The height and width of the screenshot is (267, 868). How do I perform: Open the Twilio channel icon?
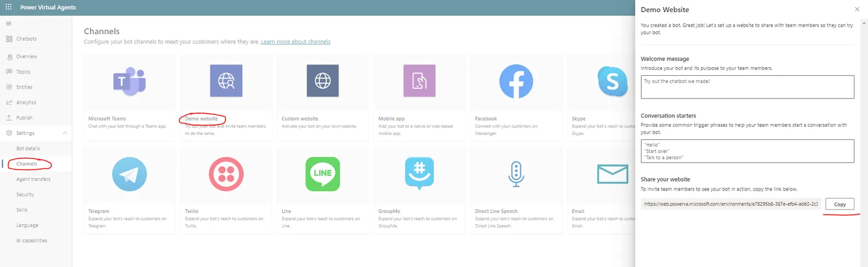pos(226,174)
